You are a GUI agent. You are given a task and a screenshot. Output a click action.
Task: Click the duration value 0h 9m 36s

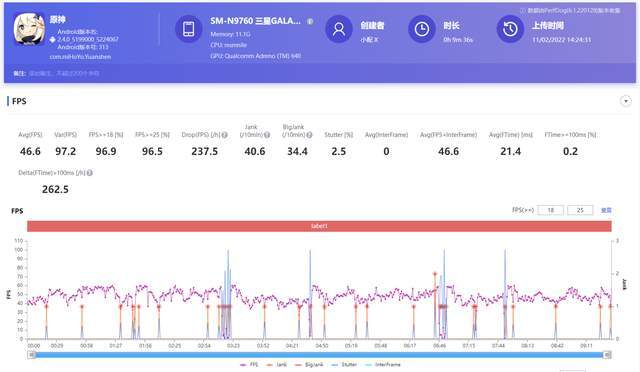[458, 40]
